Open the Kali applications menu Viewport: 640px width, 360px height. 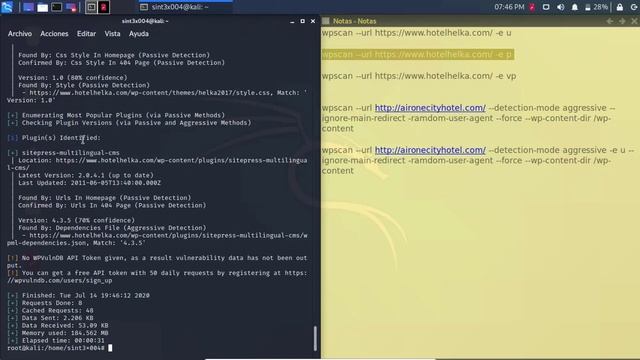[7, 7]
